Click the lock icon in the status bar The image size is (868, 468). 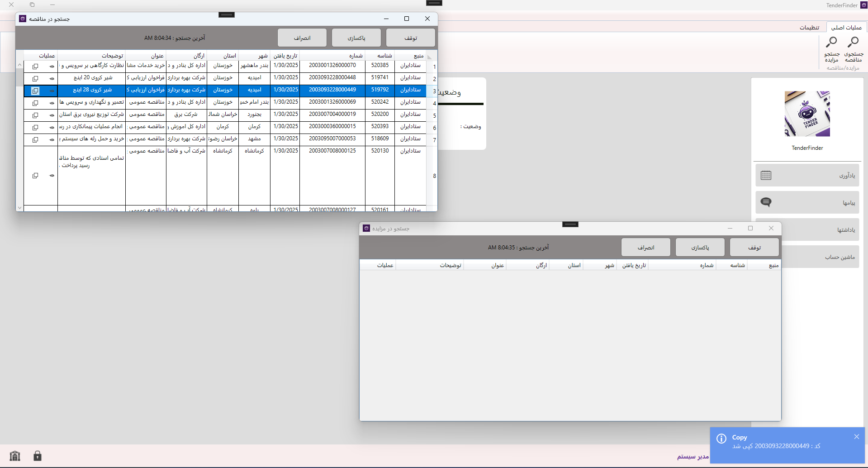click(x=38, y=456)
